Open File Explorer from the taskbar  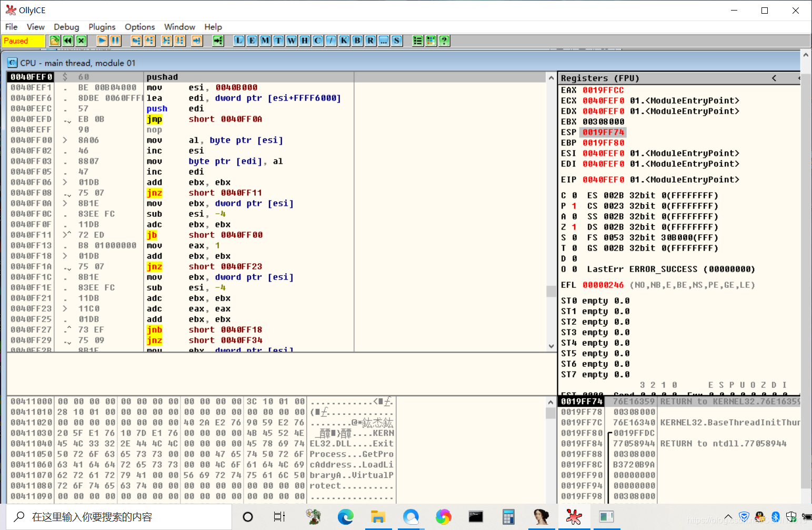tap(378, 517)
